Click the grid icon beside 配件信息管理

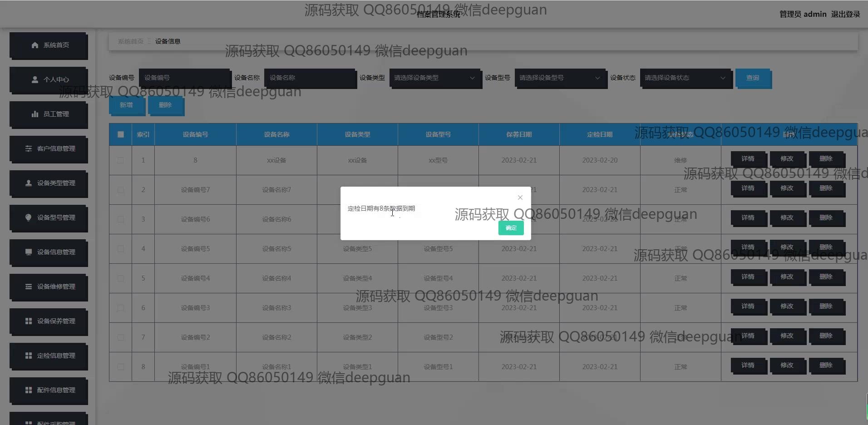pos(29,390)
